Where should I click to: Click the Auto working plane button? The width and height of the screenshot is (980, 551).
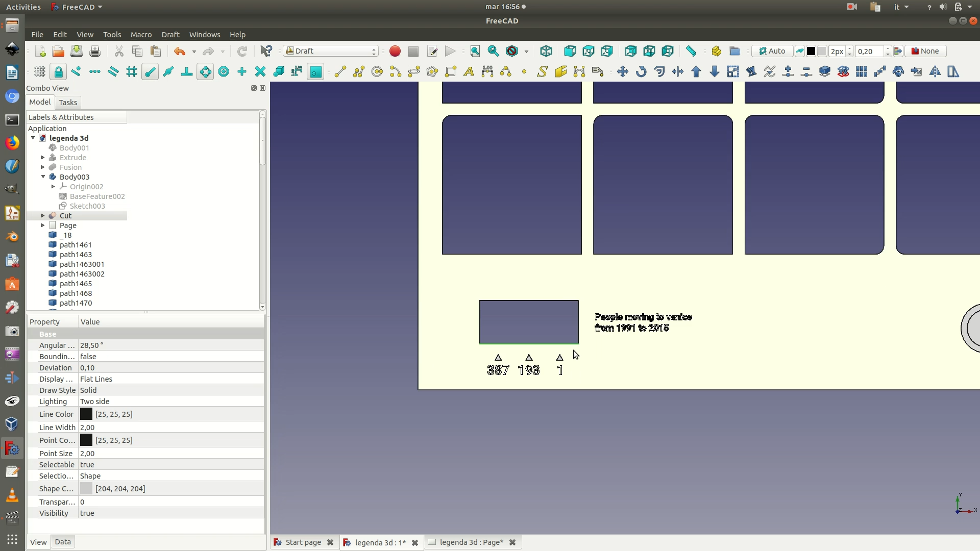click(772, 51)
